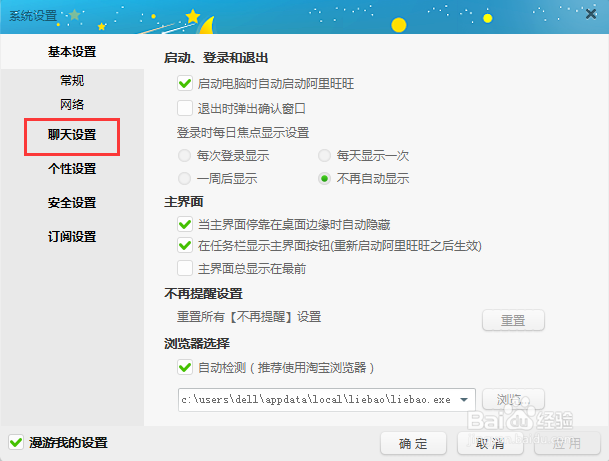
Task: Toggle 自动检测 browser checkbox
Action: pyautogui.click(x=185, y=367)
